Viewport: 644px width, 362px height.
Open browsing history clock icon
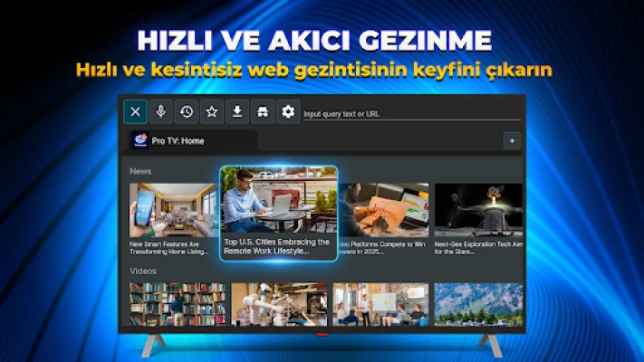point(186,111)
